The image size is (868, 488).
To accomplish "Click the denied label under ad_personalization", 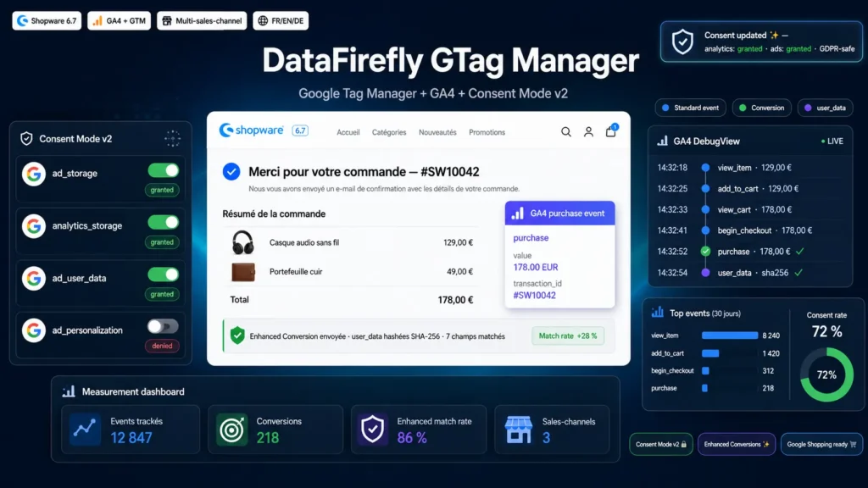I will (162, 346).
